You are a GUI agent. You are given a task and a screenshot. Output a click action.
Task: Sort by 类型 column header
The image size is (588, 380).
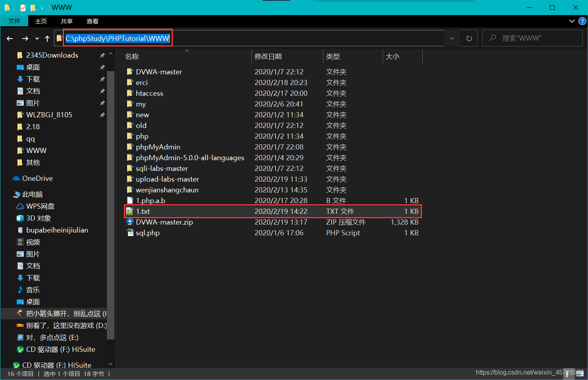point(353,56)
